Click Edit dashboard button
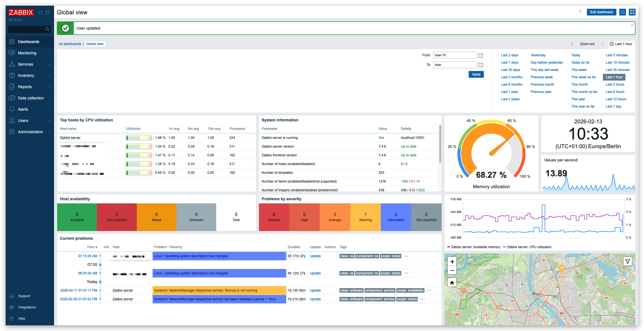The width and height of the screenshot is (644, 331). coord(601,12)
